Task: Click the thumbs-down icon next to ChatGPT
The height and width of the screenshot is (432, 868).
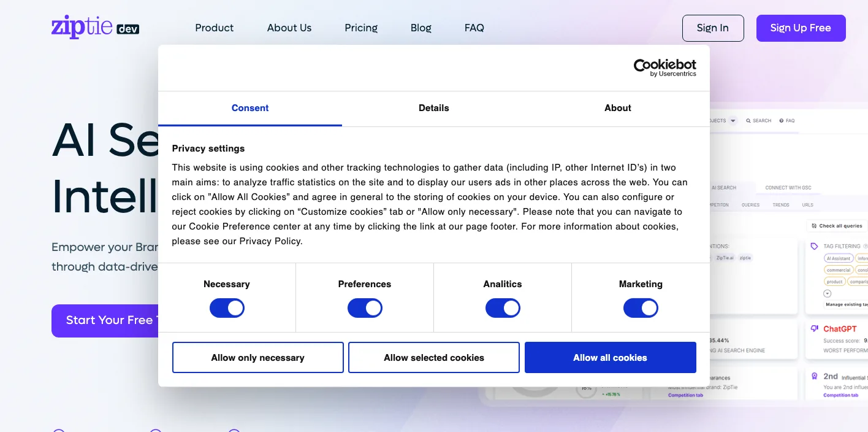Action: coord(815,329)
